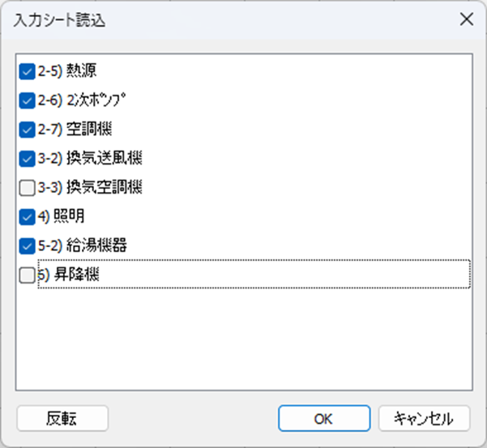Click the 反転 invert selection button
Screen dimensions: 487x448
point(62,418)
